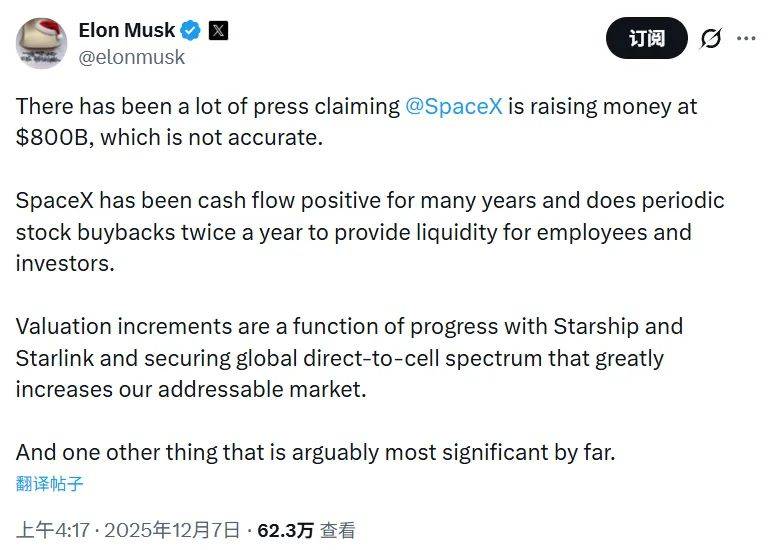The height and width of the screenshot is (550, 770).
Task: Open the Elon Musk display name link
Action: tap(125, 31)
